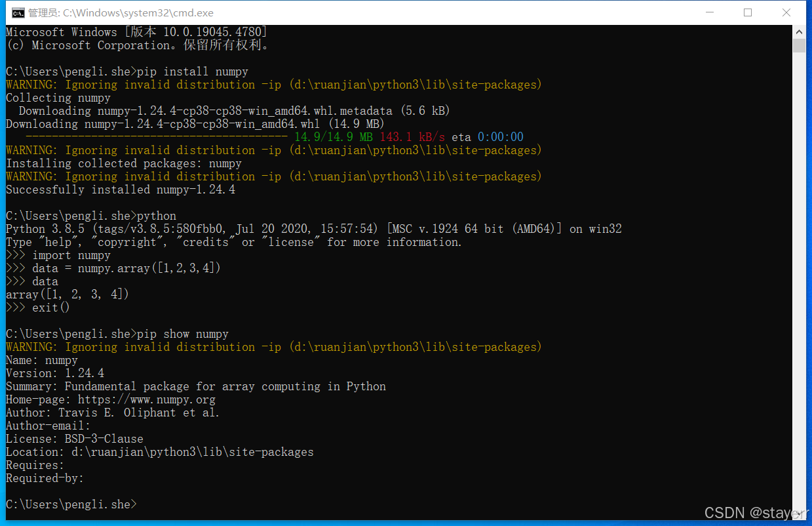
Task: Click the window title text cmd.exe
Action: tap(121, 12)
